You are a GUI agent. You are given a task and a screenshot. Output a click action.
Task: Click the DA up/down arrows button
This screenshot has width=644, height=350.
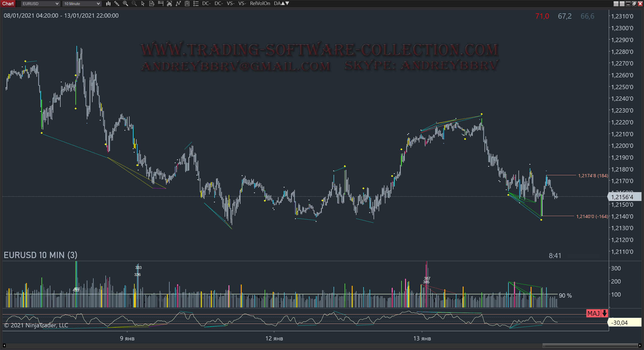point(281,4)
